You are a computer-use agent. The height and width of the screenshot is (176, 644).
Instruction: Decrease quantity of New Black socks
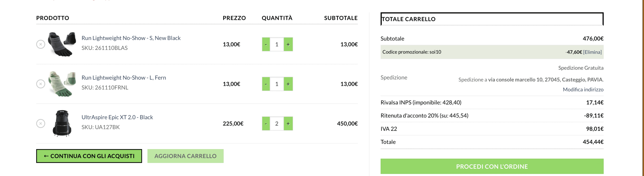(266, 44)
